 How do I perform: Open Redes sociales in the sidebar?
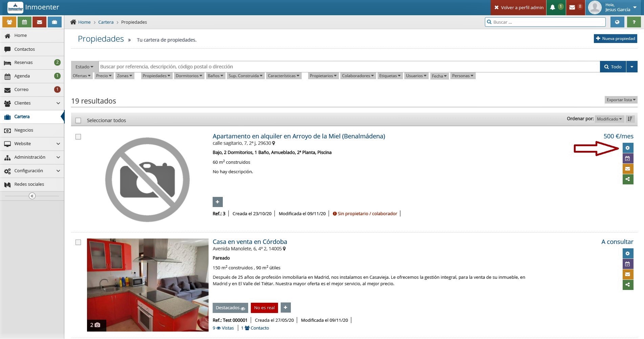click(x=32, y=184)
